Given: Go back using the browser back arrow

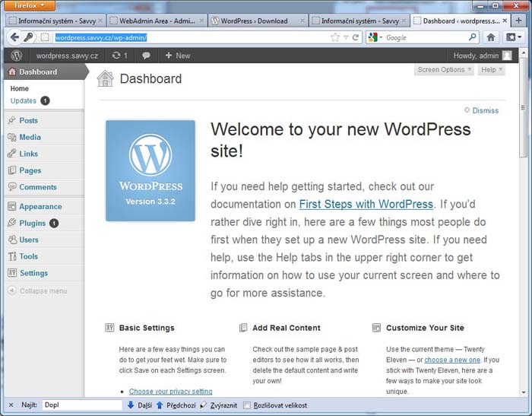Looking at the screenshot, I should click(14, 37).
